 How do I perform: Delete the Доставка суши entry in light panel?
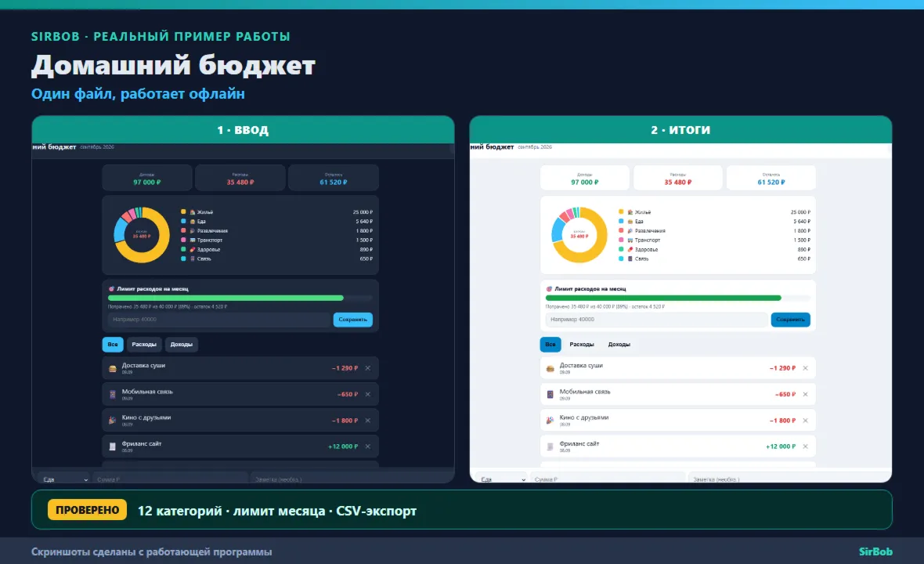pos(806,367)
